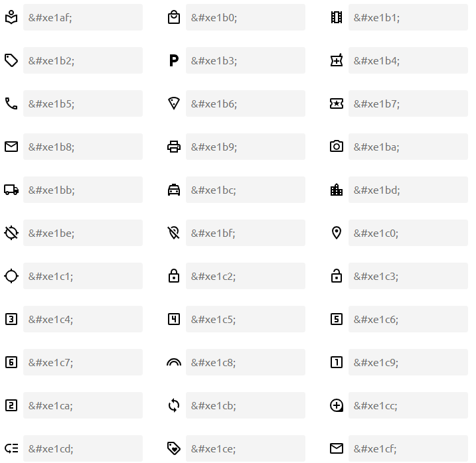Click the code field &#xe1b2;
The width and height of the screenshot is (476, 463).
coord(83,60)
